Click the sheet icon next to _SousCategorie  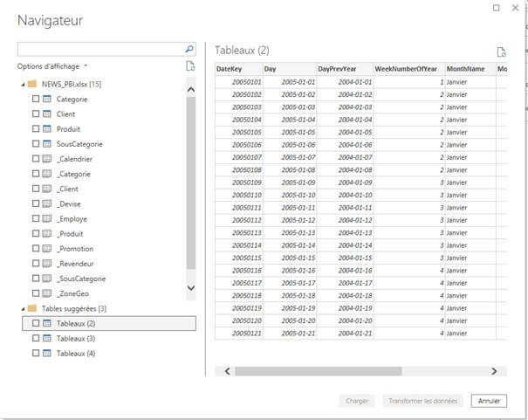pyautogui.click(x=47, y=279)
